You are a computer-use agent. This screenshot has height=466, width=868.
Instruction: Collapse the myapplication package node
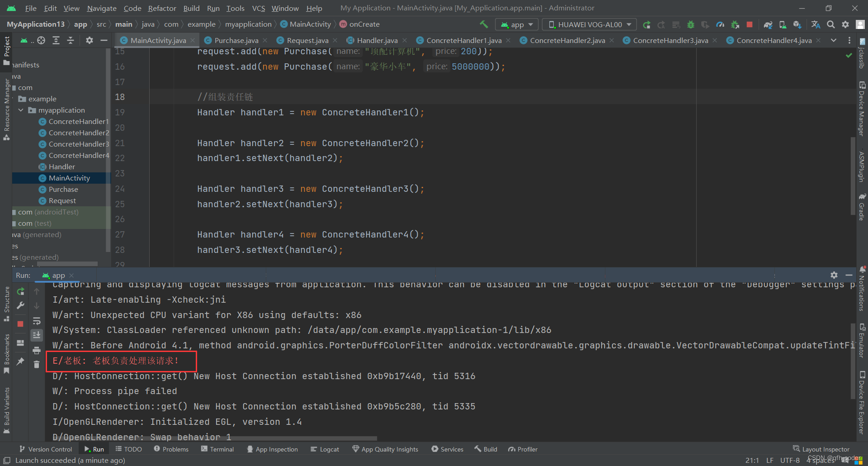[21, 110]
